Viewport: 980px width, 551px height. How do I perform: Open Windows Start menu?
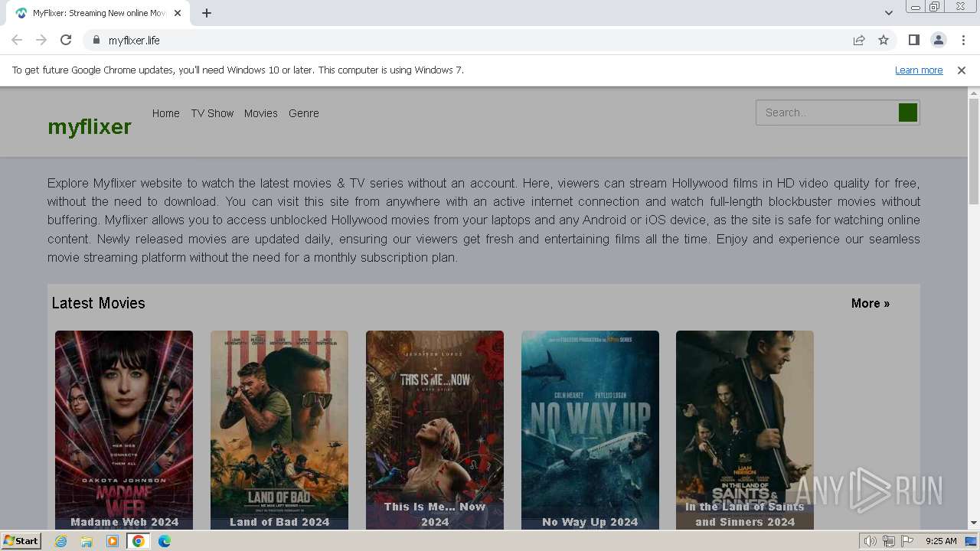(21, 541)
